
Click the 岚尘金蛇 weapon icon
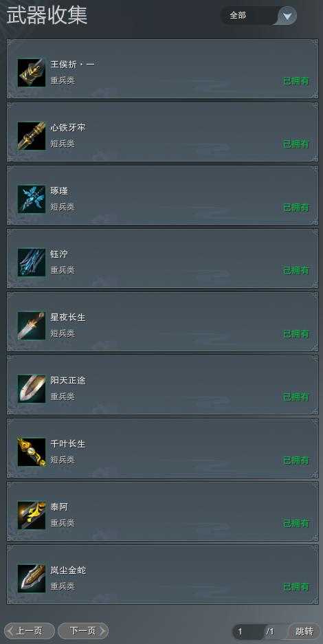pyautogui.click(x=31, y=578)
